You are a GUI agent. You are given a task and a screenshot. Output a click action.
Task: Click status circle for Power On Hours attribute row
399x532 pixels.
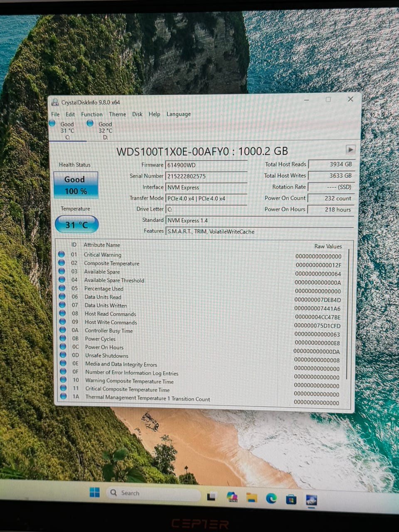coord(63,346)
